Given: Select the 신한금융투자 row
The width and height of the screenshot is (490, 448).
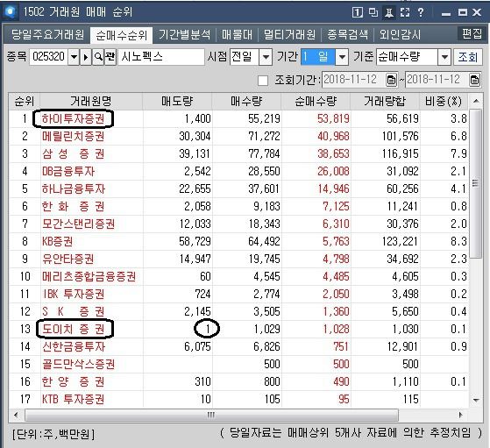Looking at the screenshot, I should 238,346.
